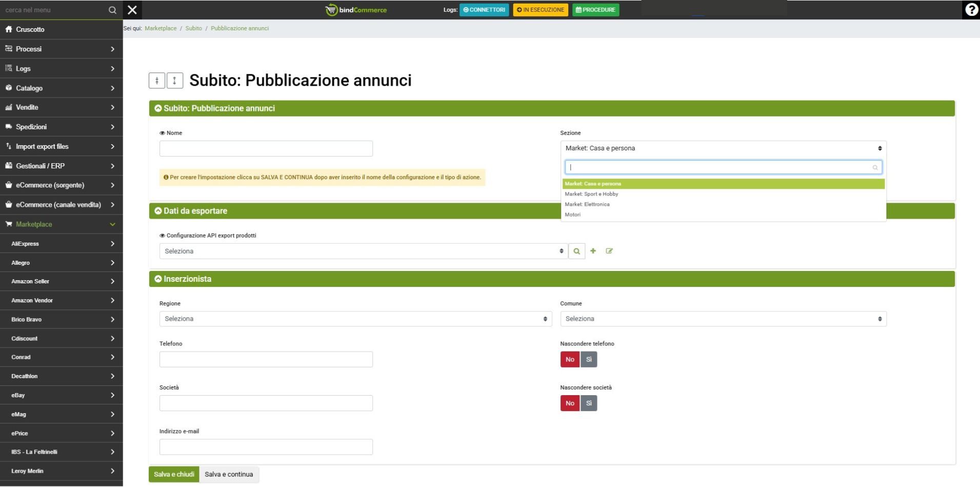Click the expand all sections icon button

tap(174, 81)
